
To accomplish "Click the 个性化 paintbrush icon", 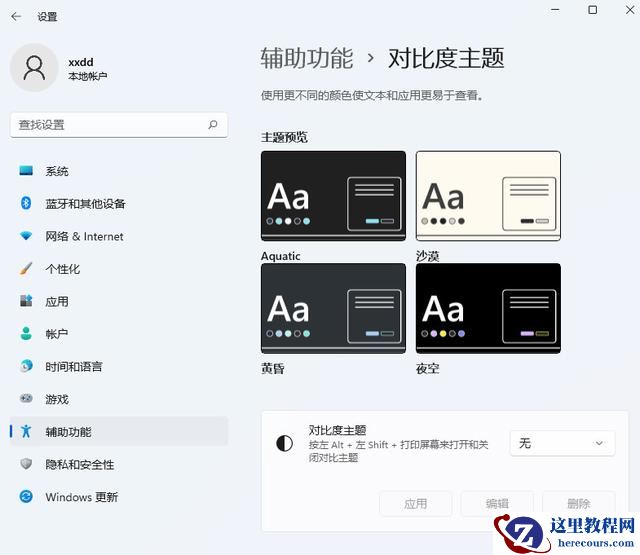I will click(26, 269).
